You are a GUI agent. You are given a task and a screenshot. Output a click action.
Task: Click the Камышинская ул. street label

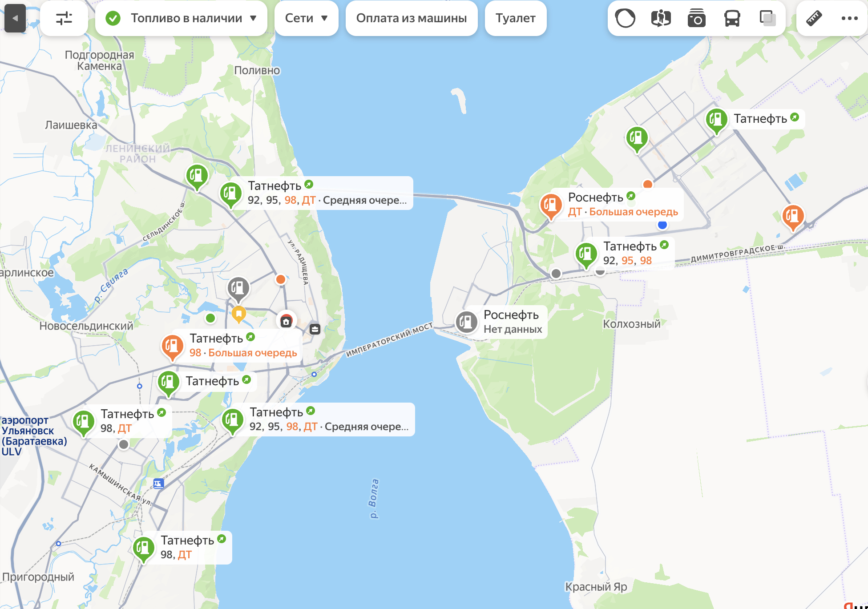click(121, 485)
